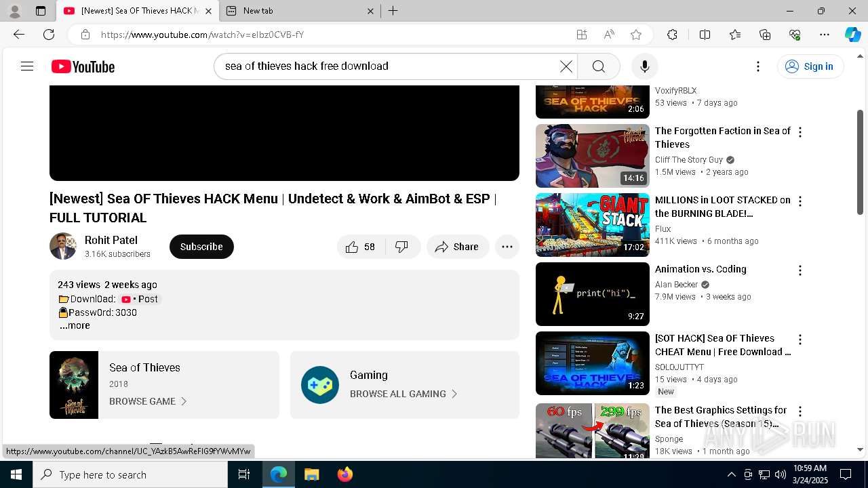Close the New tab tab
868x488 pixels.
[x=370, y=11]
